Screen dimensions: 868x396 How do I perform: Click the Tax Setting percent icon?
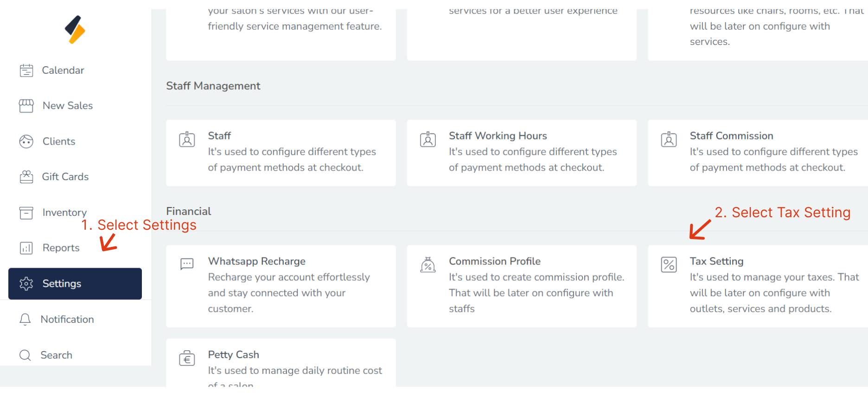669,265
